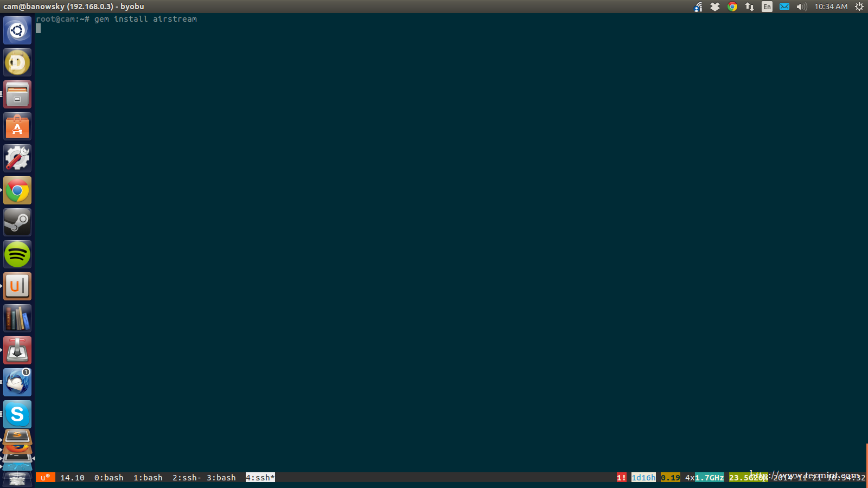Switch to byobu window 0:bash
Image resolution: width=868 pixels, height=488 pixels.
[108, 478]
